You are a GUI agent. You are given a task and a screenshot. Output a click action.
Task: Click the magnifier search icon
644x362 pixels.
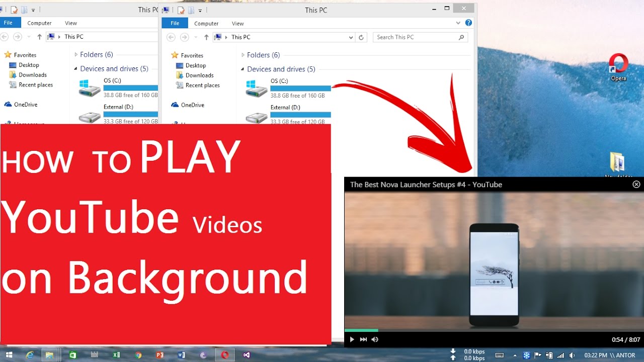(461, 37)
